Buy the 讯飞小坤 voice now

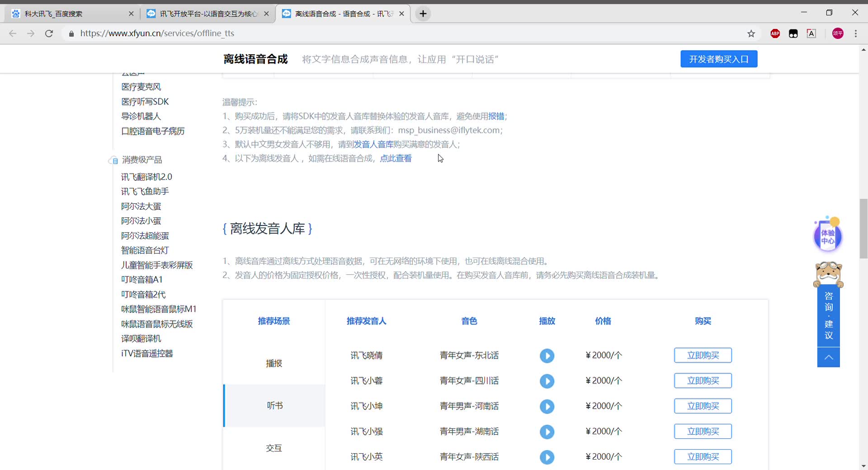703,406
